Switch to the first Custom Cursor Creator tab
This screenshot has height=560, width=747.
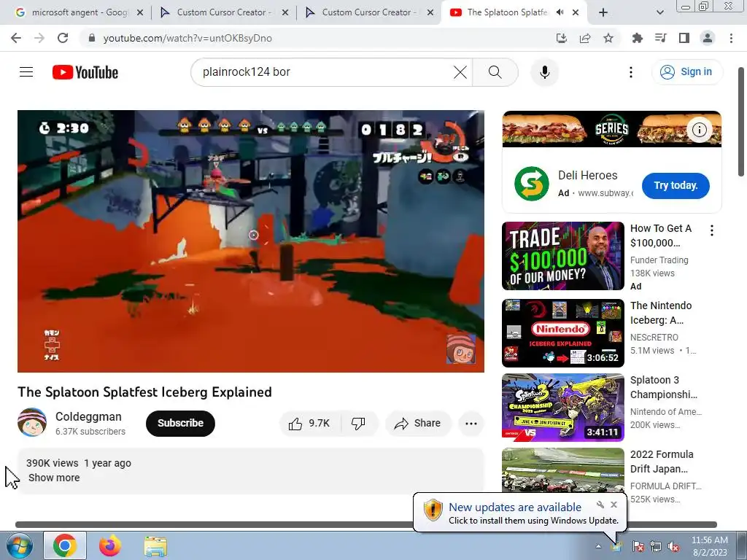coord(224,12)
